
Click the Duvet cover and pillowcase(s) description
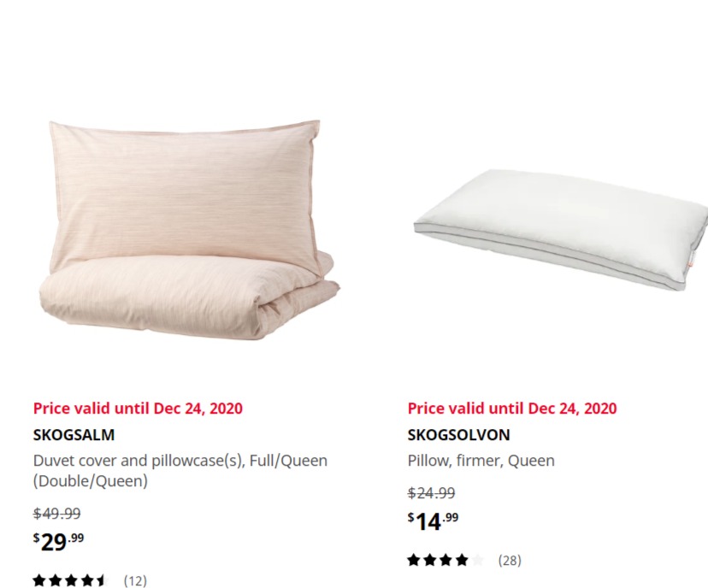(x=180, y=471)
